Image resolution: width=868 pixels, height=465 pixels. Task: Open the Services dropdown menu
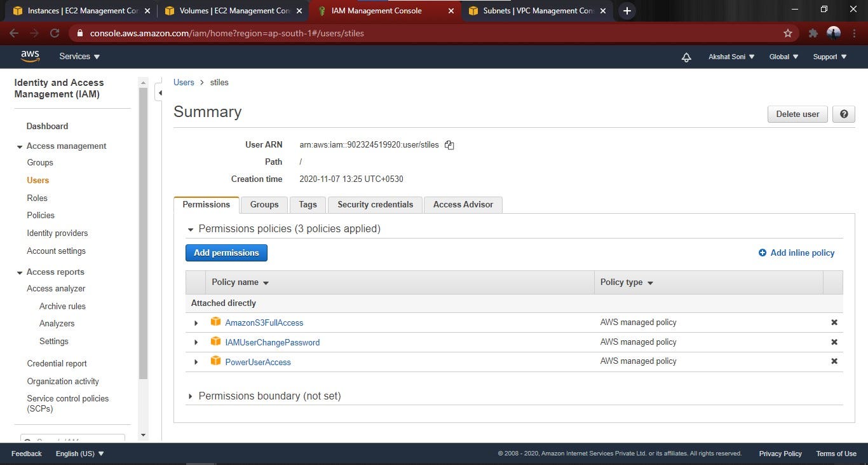pyautogui.click(x=79, y=57)
